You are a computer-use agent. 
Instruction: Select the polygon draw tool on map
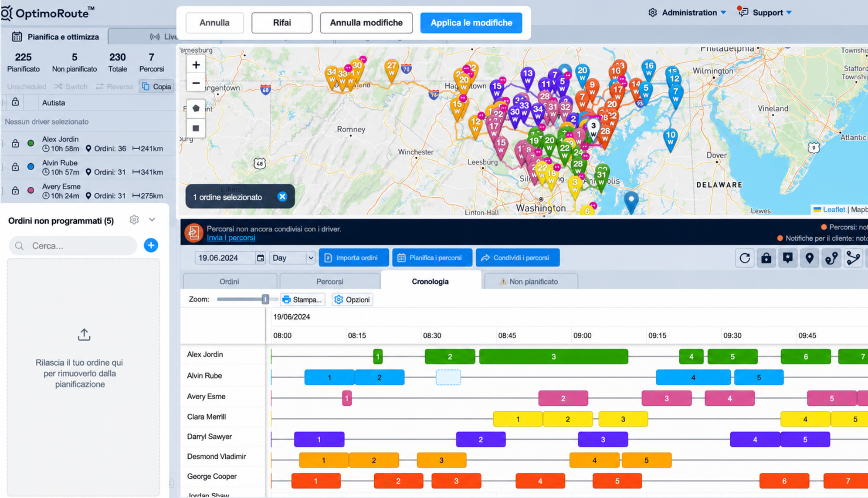tap(196, 108)
